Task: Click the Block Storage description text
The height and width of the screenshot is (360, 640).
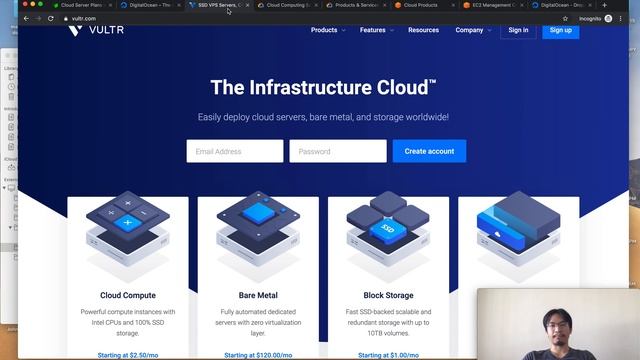Action: [388, 322]
